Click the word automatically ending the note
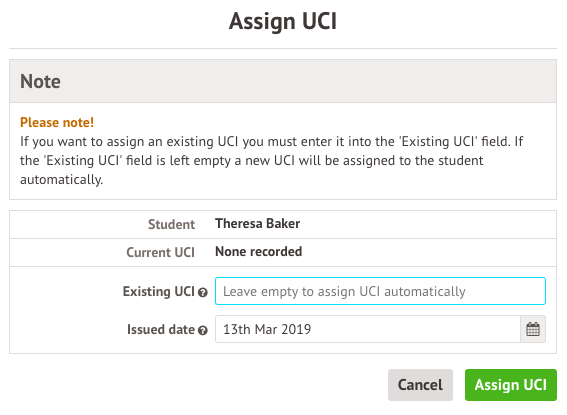The width and height of the screenshot is (567, 415). pos(61,180)
